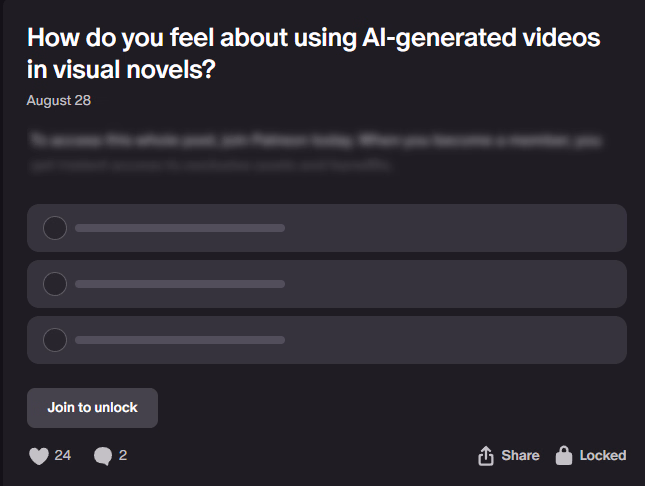Click the first poll option's placeholder label bar

pyautogui.click(x=180, y=228)
